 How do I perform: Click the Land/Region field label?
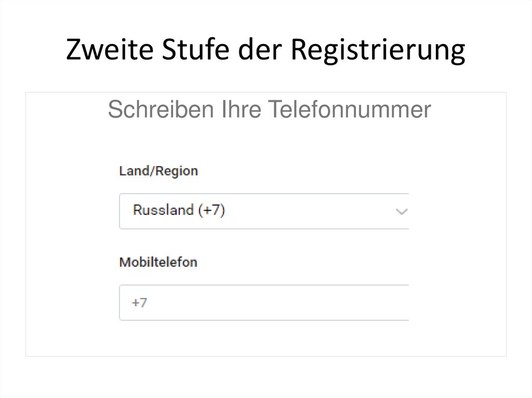point(158,171)
